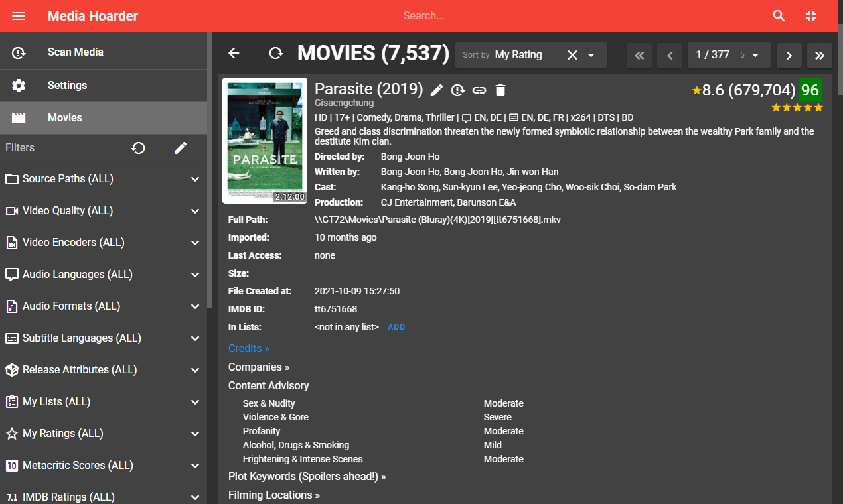Edit the Parasite movie entry

pos(437,90)
